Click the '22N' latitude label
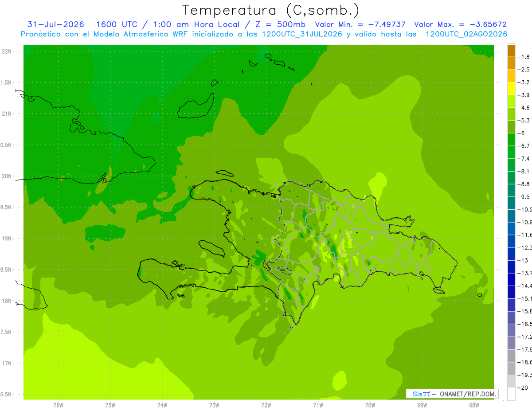This screenshot has width=532, height=411. tap(7, 51)
